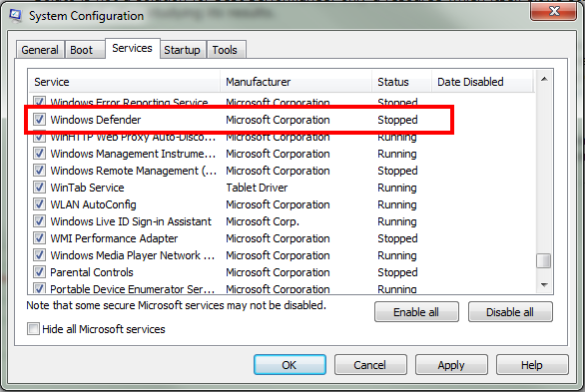The image size is (585, 392).
Task: Enable Hide all Microsoft services checkbox
Action: [x=33, y=329]
